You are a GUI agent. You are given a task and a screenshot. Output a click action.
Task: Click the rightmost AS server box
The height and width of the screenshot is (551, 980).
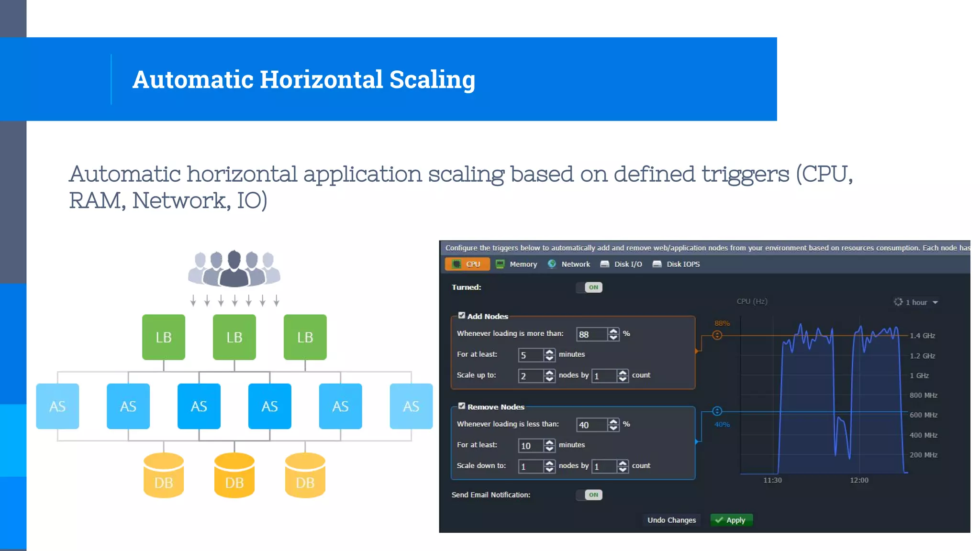coord(412,406)
